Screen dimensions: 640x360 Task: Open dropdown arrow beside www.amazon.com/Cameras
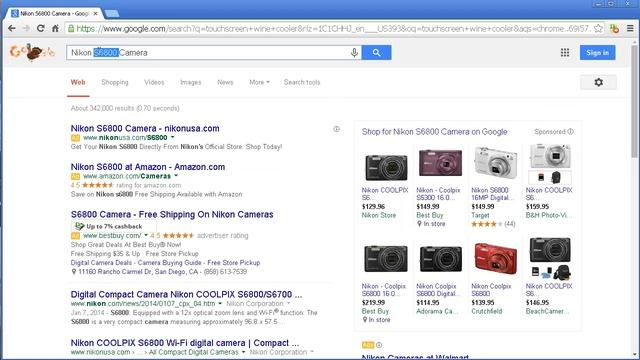176,176
